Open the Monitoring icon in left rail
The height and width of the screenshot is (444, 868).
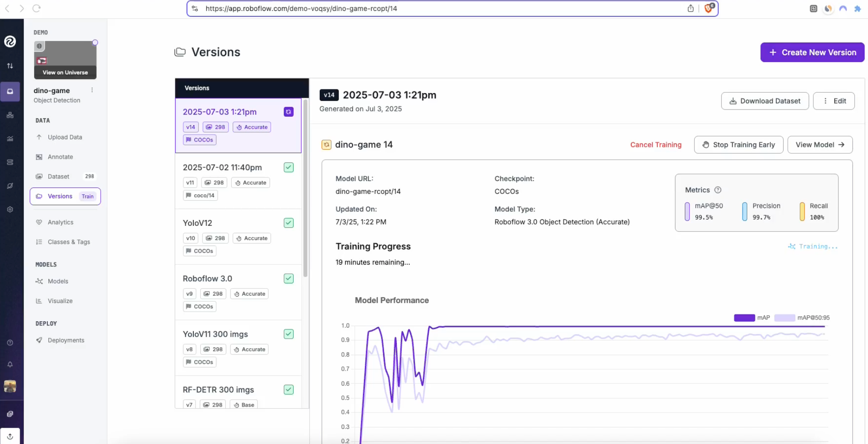pyautogui.click(x=10, y=139)
